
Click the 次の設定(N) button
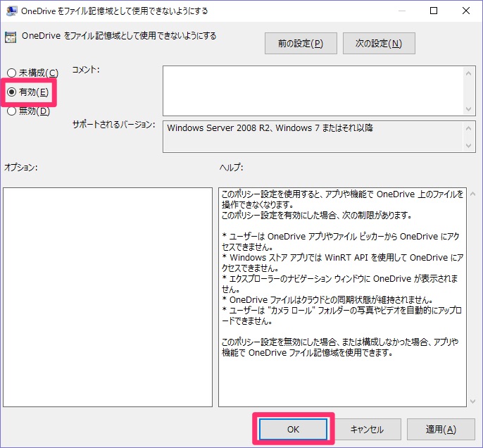[379, 44]
